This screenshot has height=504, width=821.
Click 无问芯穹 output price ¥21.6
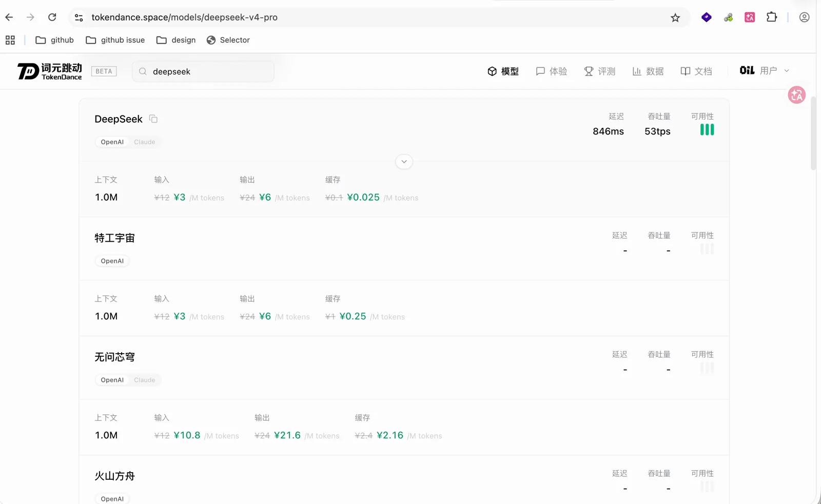pyautogui.click(x=287, y=435)
